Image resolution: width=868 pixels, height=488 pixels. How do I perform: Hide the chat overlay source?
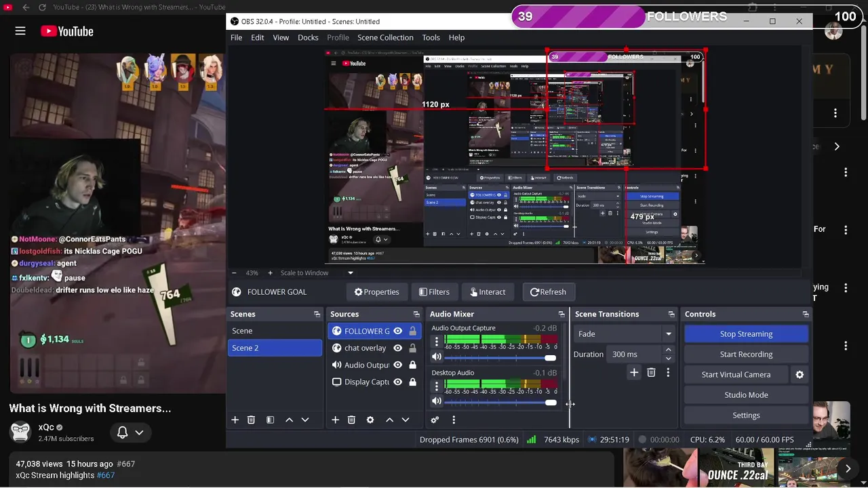pos(398,348)
